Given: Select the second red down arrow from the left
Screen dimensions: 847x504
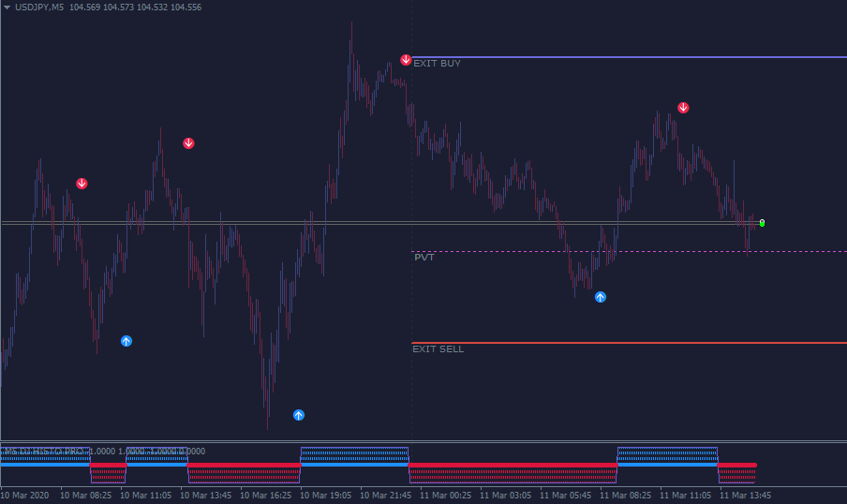Looking at the screenshot, I should tap(188, 143).
